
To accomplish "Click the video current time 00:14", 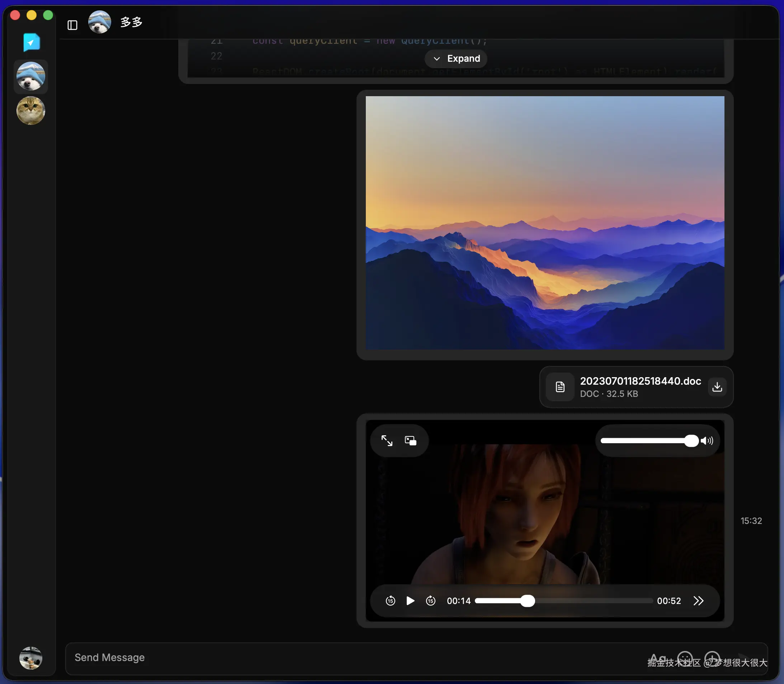I will (459, 601).
